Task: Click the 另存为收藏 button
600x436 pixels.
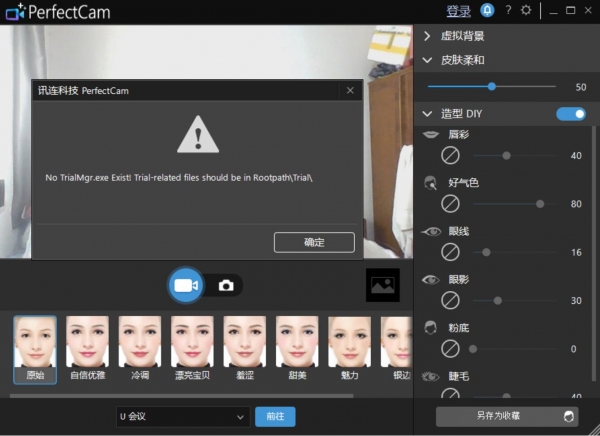Action: click(507, 416)
